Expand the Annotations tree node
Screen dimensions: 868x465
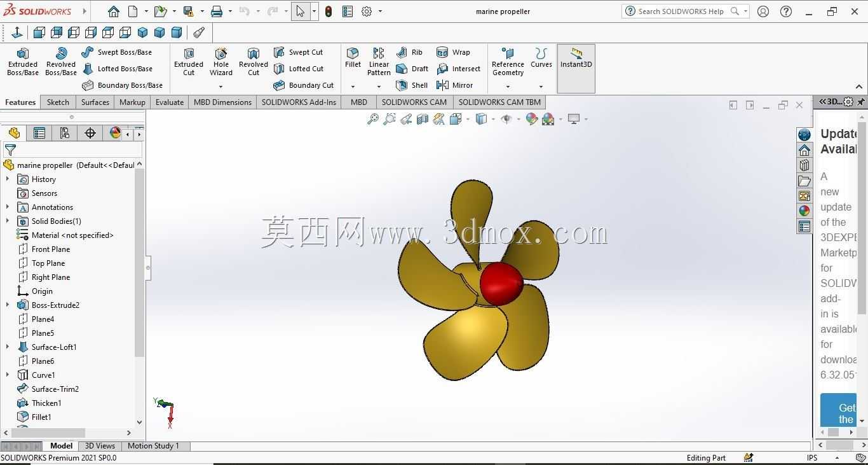pyautogui.click(x=8, y=207)
